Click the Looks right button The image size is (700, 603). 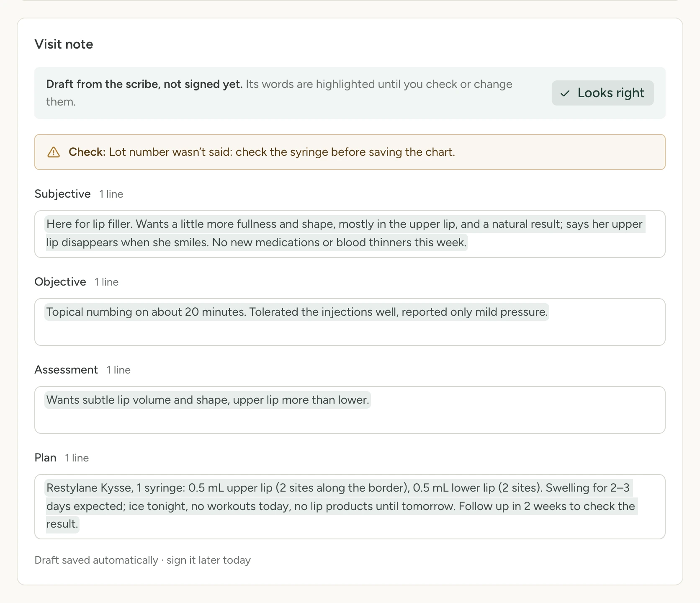[x=602, y=93]
